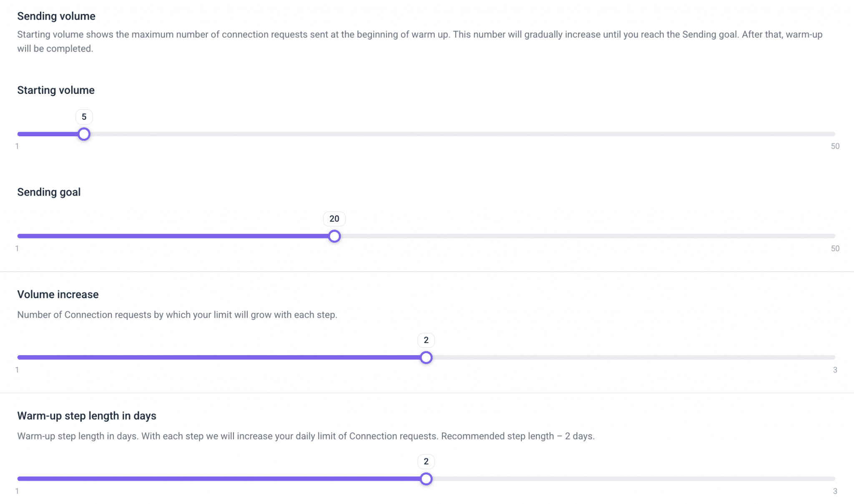This screenshot has width=854, height=504.
Task: Click the Volume increase value badge showing 2
Action: (x=426, y=340)
